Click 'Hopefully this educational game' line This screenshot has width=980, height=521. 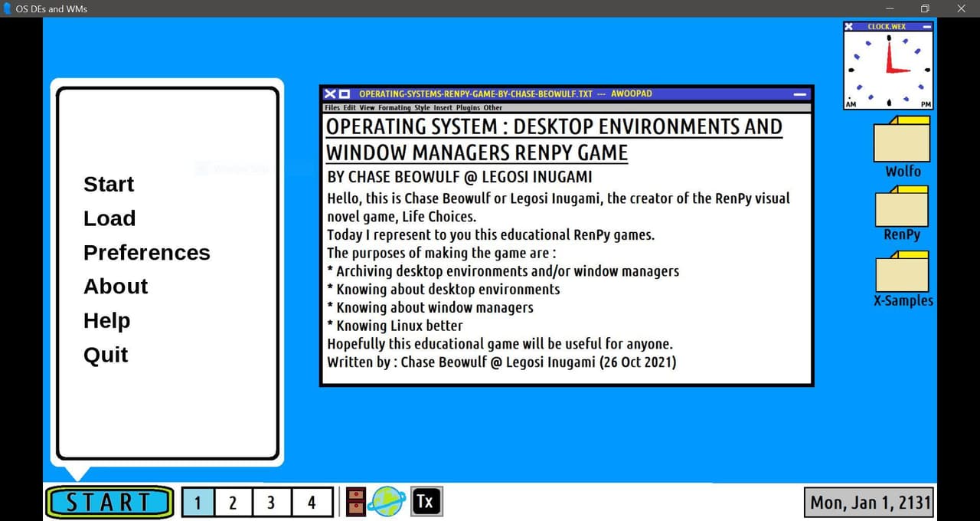(x=500, y=343)
